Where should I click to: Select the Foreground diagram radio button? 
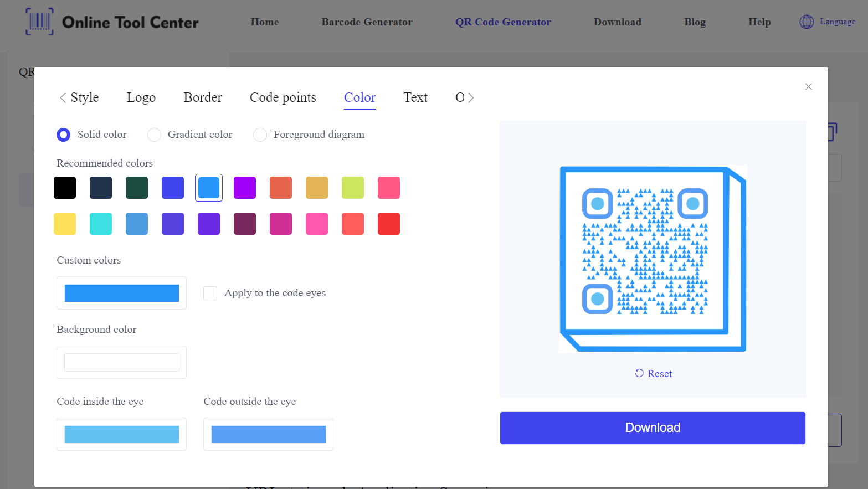(260, 135)
